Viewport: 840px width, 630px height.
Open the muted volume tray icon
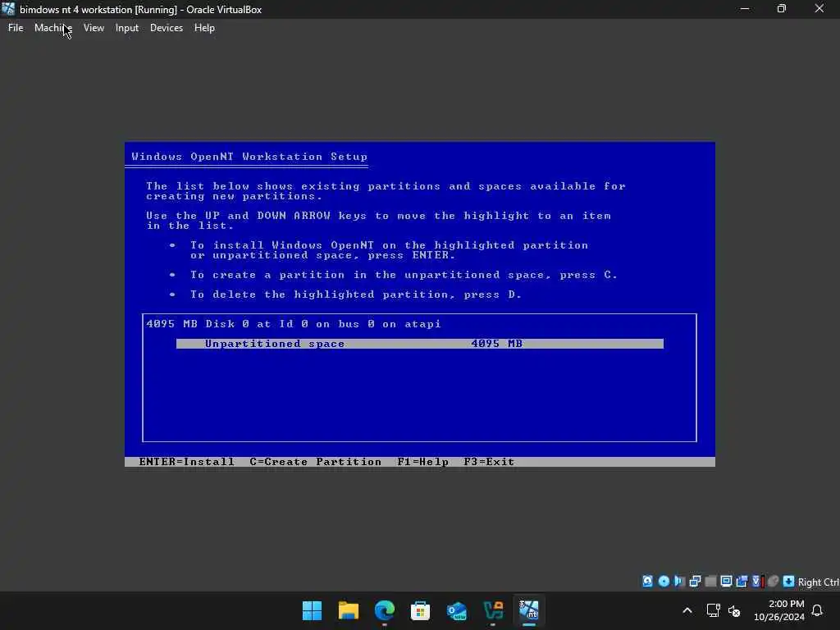point(734,610)
